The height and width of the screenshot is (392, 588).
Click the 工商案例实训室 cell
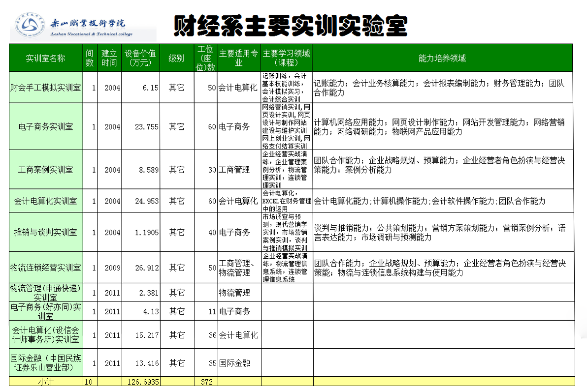coord(45,170)
